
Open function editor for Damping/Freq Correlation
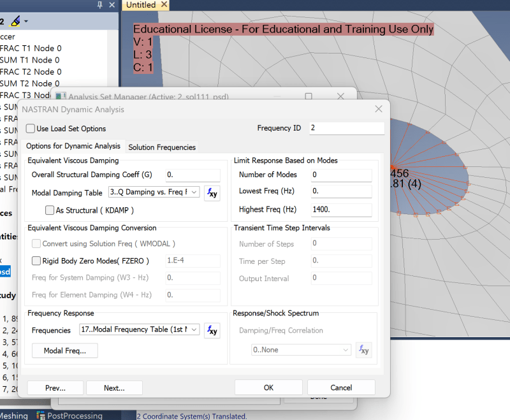363,349
